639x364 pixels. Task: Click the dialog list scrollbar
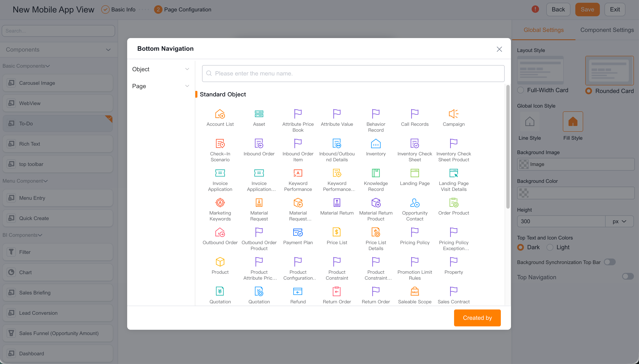[x=508, y=147]
